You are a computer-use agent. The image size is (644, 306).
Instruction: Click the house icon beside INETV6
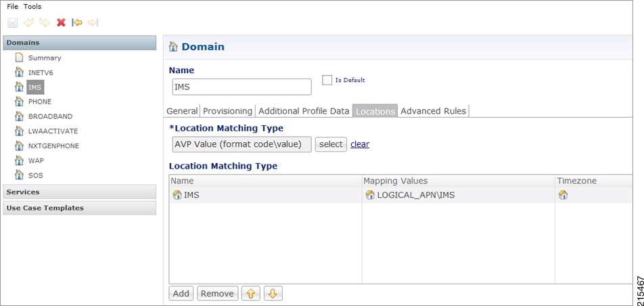(x=19, y=72)
